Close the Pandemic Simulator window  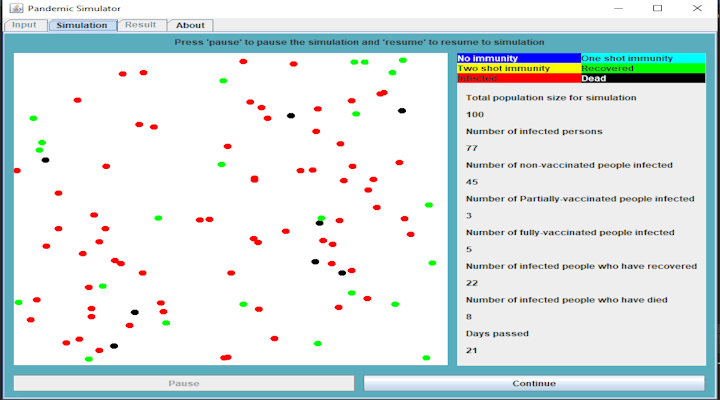697,8
